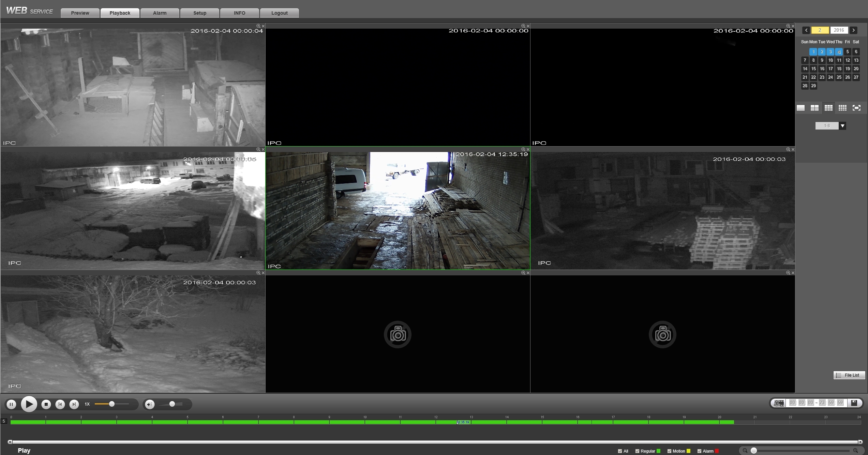This screenshot has width=868, height=455.
Task: Switch to nine-window split layout
Action: pos(828,108)
